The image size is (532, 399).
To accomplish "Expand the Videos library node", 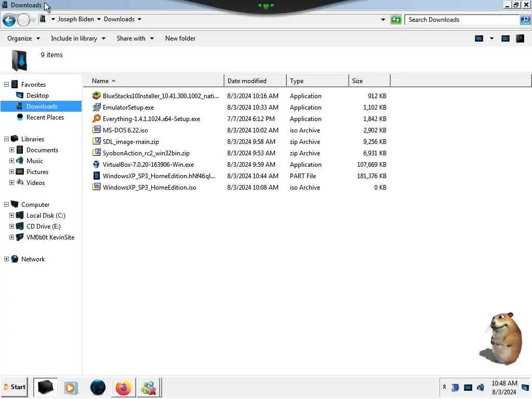I will tap(11, 182).
